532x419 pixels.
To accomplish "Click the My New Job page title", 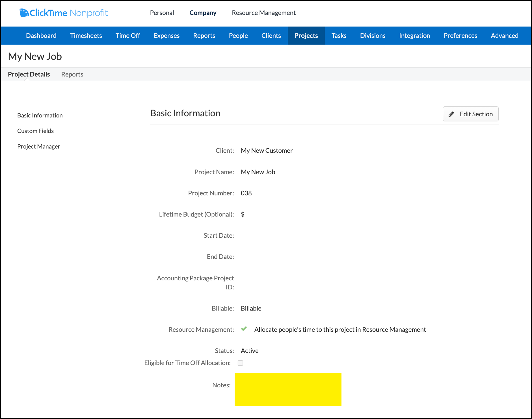I will click(35, 56).
